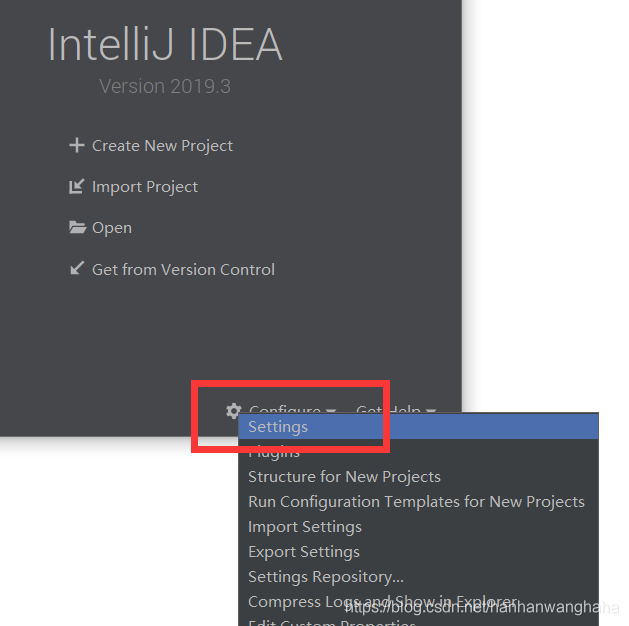Expand the Get Help dropdown arrow

(431, 411)
